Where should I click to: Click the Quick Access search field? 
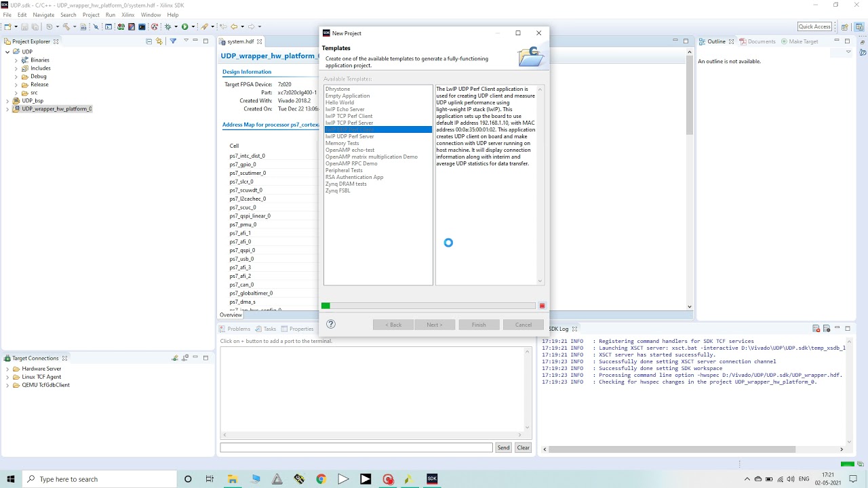(x=814, y=26)
